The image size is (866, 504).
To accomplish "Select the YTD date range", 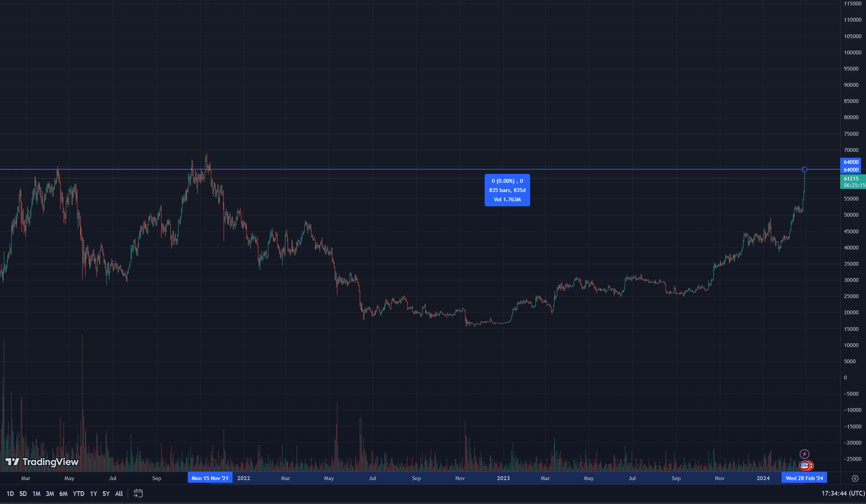I will [x=79, y=494].
